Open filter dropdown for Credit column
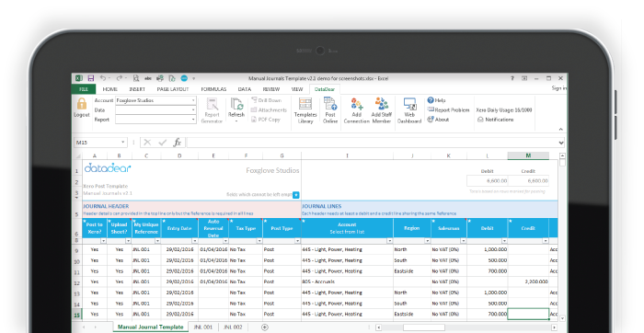The image size is (644, 333). point(545,241)
